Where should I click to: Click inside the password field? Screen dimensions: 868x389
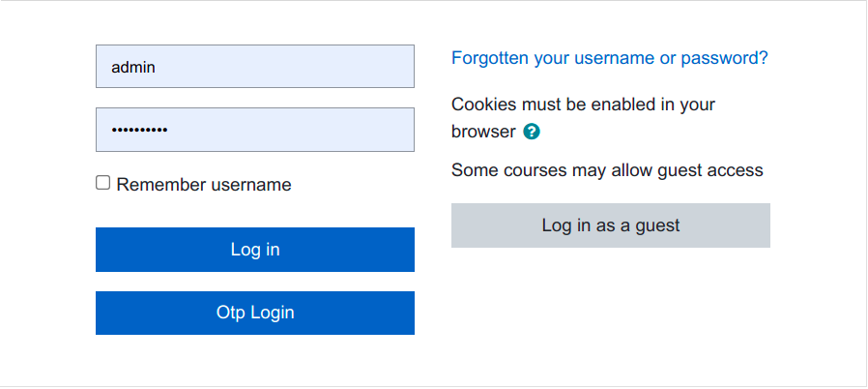tap(255, 130)
